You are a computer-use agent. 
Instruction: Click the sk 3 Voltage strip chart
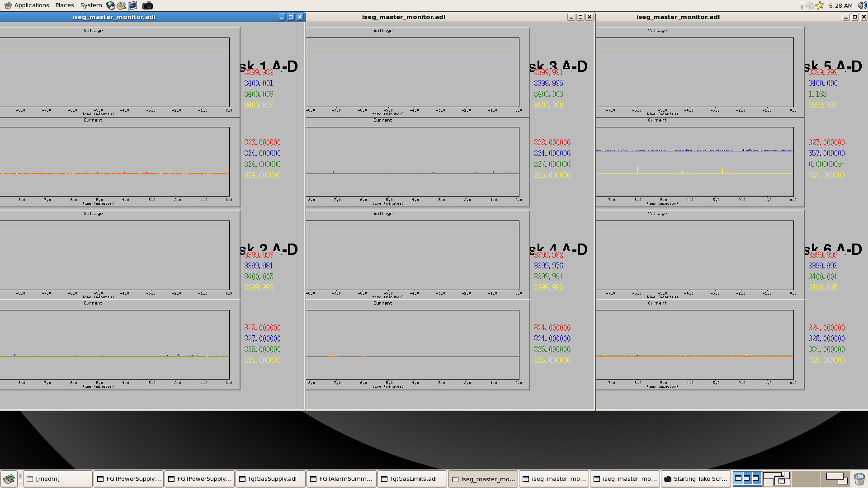coord(418,72)
